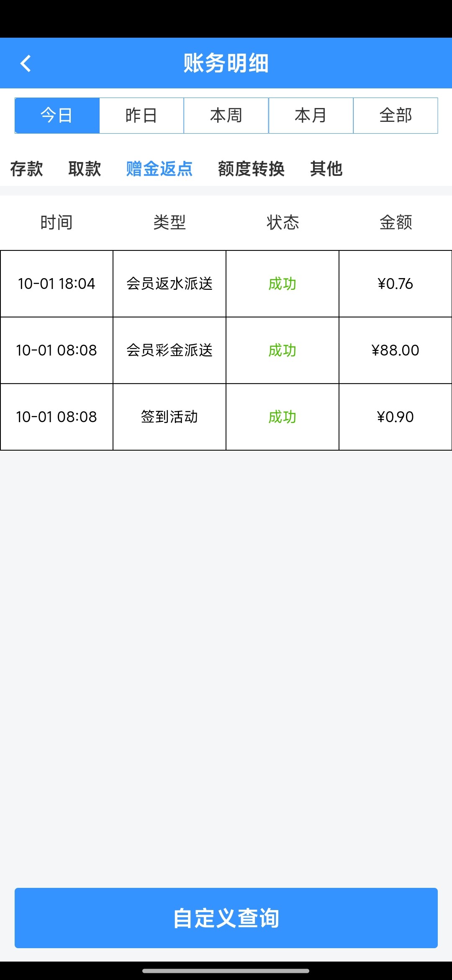Click the 金额 column header

point(395,222)
